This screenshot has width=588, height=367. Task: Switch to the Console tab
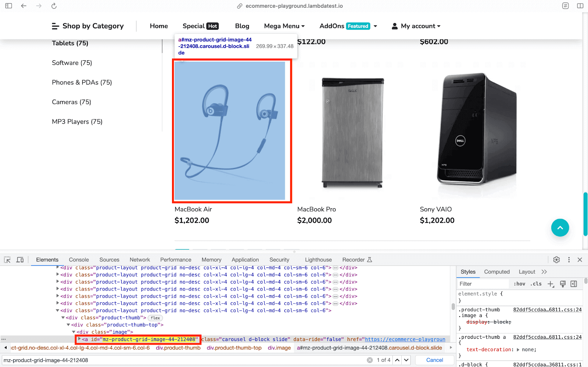pyautogui.click(x=79, y=260)
